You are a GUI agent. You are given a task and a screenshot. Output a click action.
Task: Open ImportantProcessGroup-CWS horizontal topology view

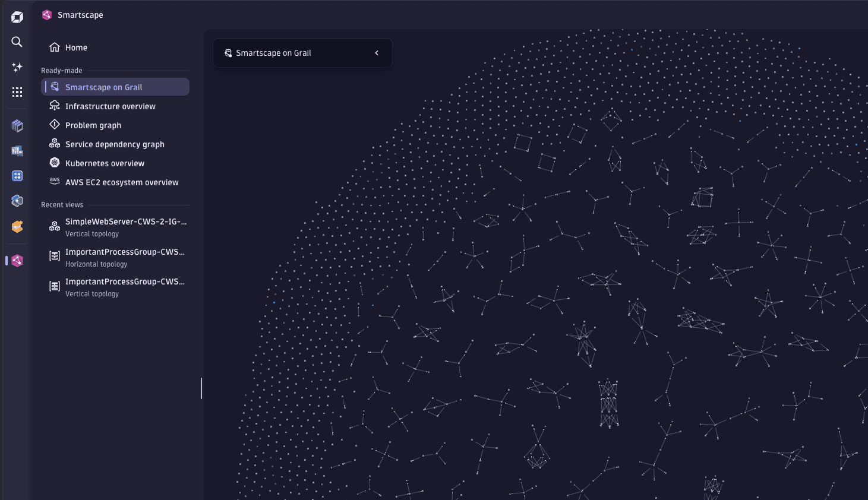coord(125,257)
